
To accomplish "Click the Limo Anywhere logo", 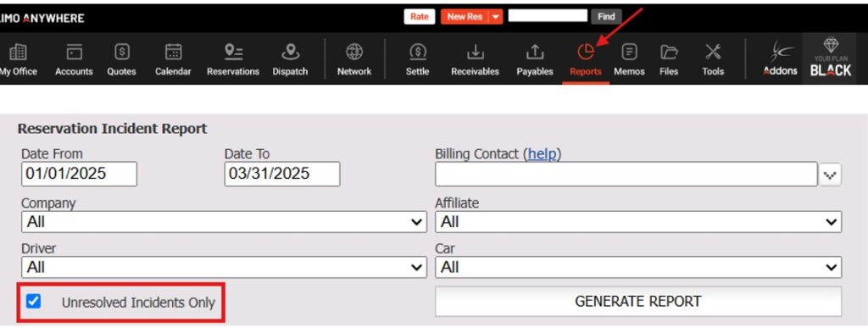I will 42,19.
